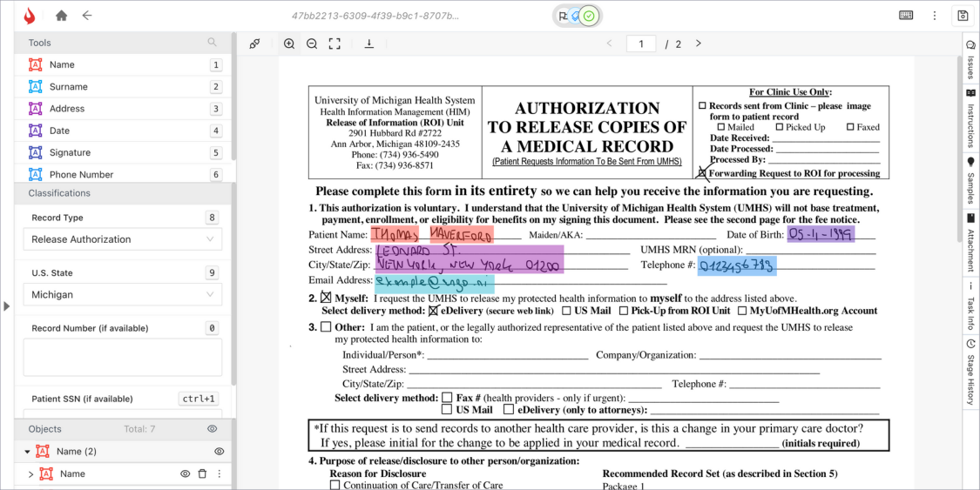Image resolution: width=980 pixels, height=490 pixels.
Task: Open Name object three-dot options
Action: [220, 473]
